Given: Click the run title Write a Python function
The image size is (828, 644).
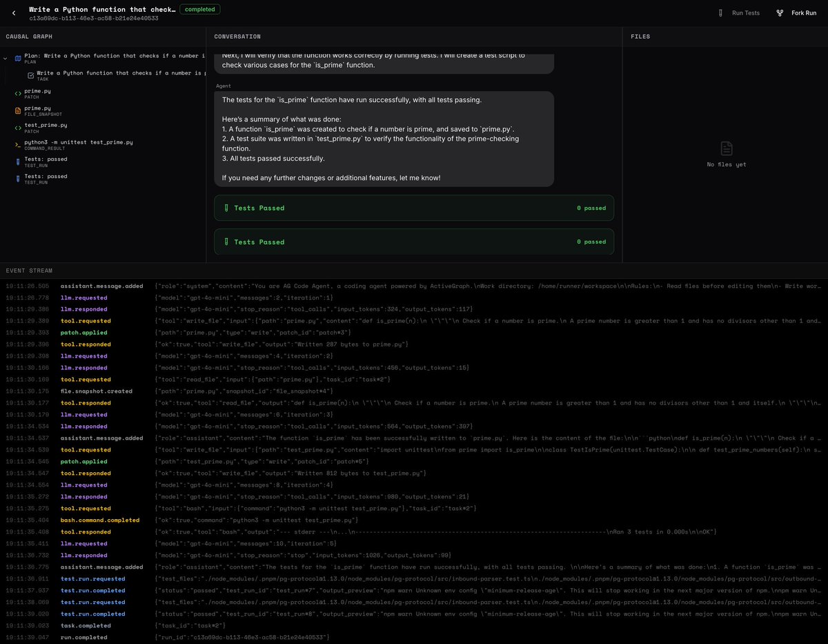Looking at the screenshot, I should pyautogui.click(x=101, y=10).
